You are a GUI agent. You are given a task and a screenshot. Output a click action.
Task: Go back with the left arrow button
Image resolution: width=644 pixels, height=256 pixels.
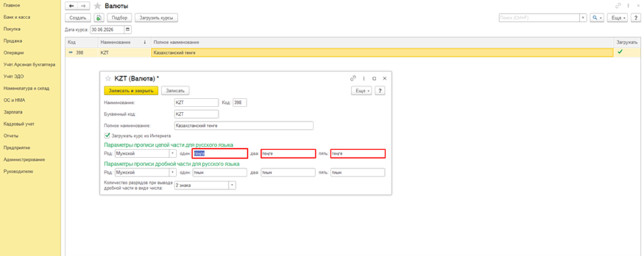pyautogui.click(x=71, y=6)
